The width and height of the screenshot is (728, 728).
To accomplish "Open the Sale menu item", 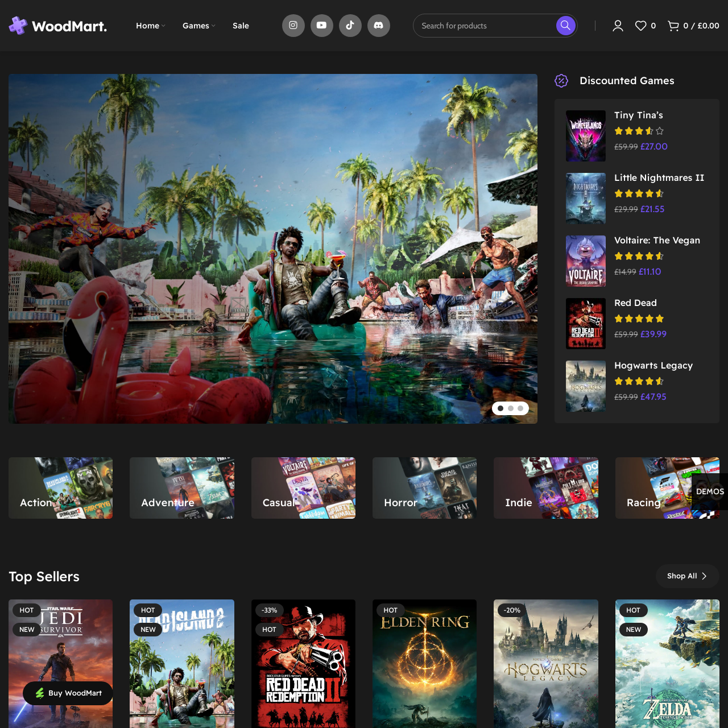I will [241, 26].
